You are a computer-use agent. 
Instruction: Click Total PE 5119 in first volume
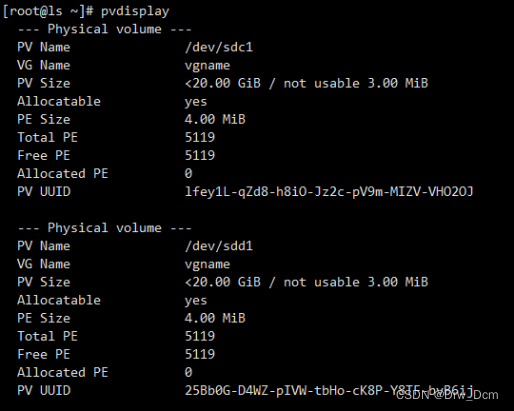(x=200, y=137)
